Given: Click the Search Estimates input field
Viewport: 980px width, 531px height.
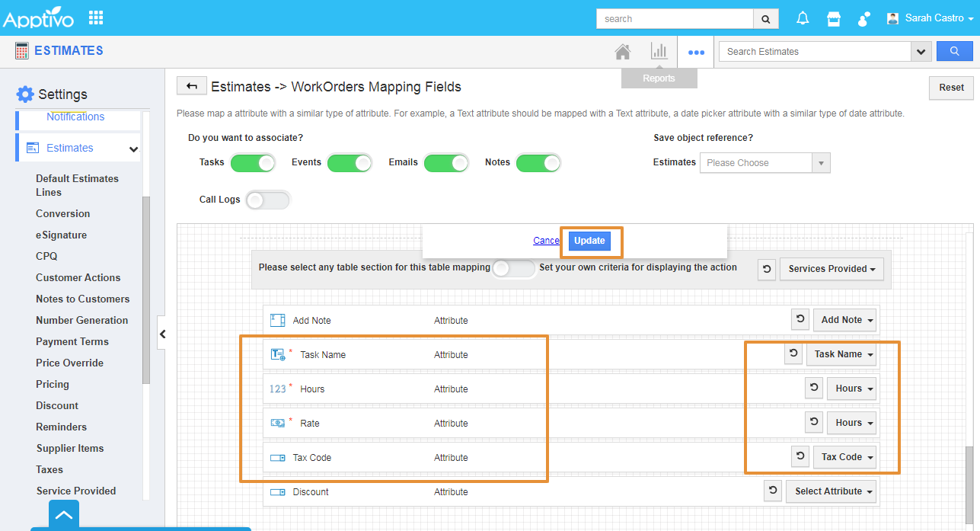Looking at the screenshot, I should tap(814, 52).
